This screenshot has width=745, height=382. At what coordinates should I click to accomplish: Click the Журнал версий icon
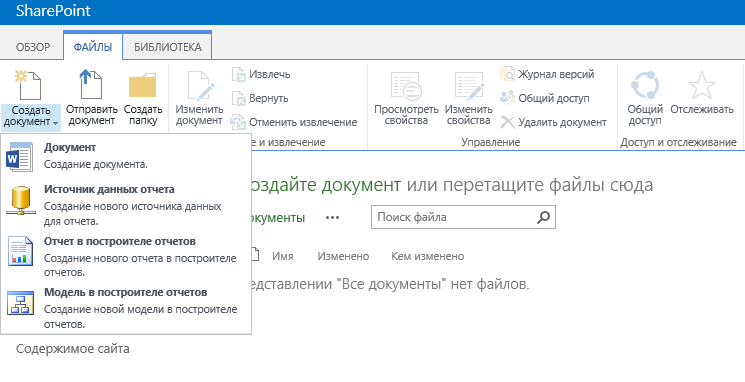pos(507,74)
